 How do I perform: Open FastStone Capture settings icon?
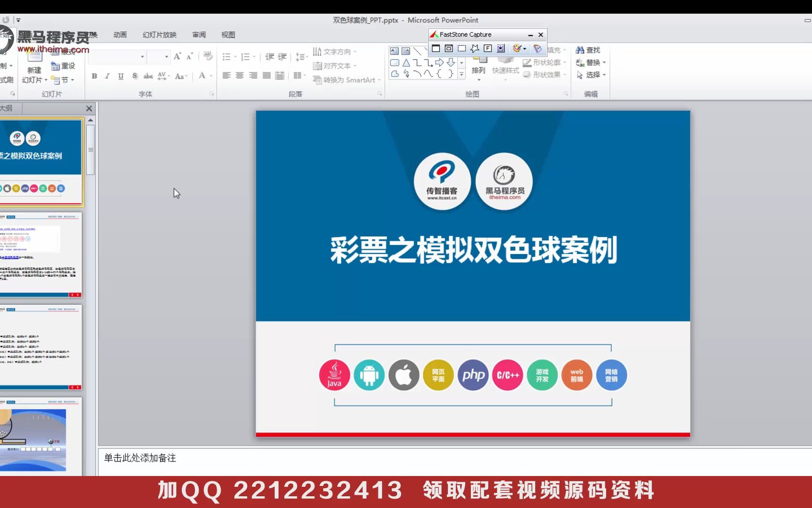(x=538, y=48)
